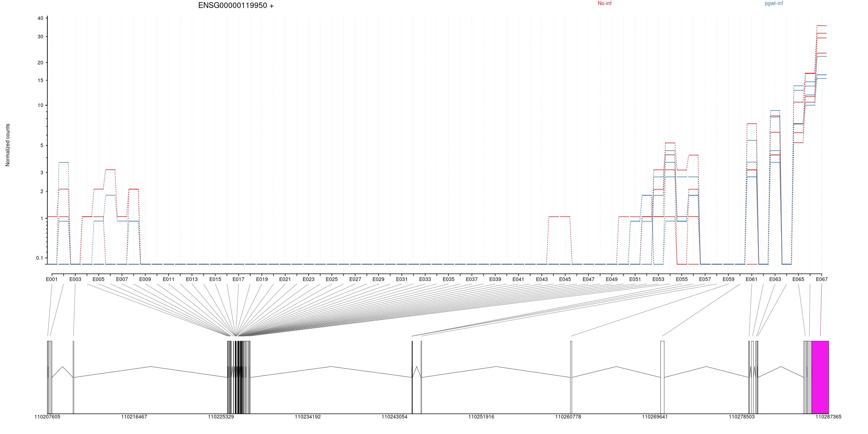Click exon label E065
The image size is (868, 434).
pos(798,279)
